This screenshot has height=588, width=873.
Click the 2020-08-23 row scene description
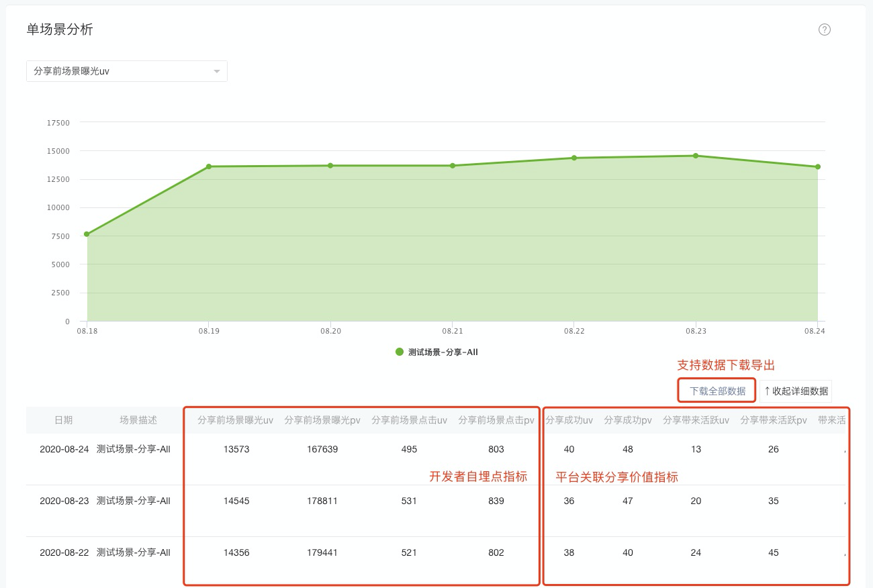click(x=134, y=501)
